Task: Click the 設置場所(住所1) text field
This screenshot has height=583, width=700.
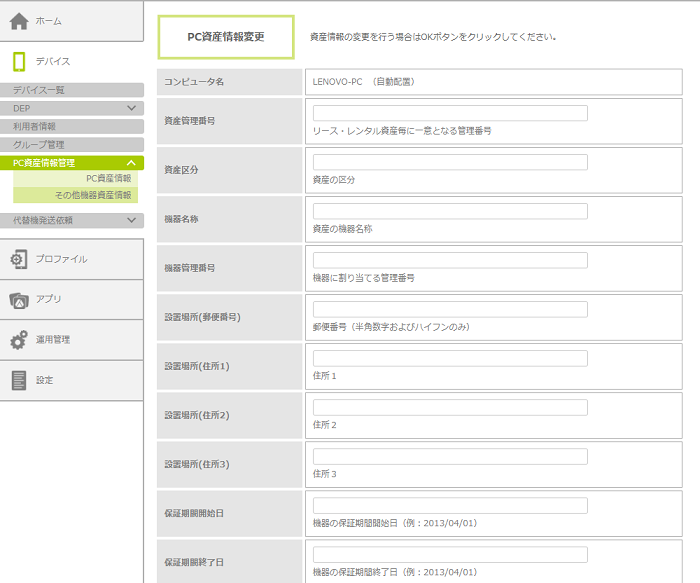Action: pyautogui.click(x=450, y=359)
